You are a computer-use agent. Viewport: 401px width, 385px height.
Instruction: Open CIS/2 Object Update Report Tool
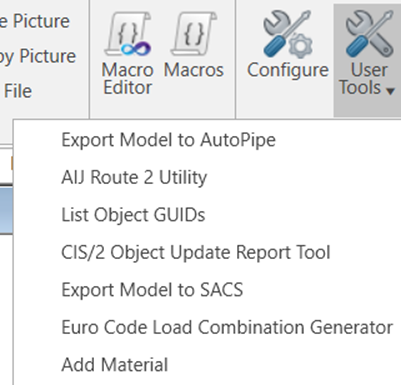pos(196,252)
